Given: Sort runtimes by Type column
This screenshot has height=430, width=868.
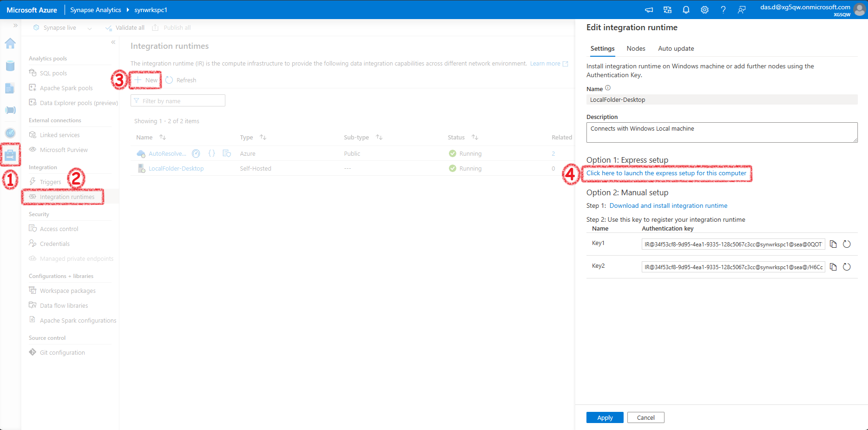Looking at the screenshot, I should (263, 137).
